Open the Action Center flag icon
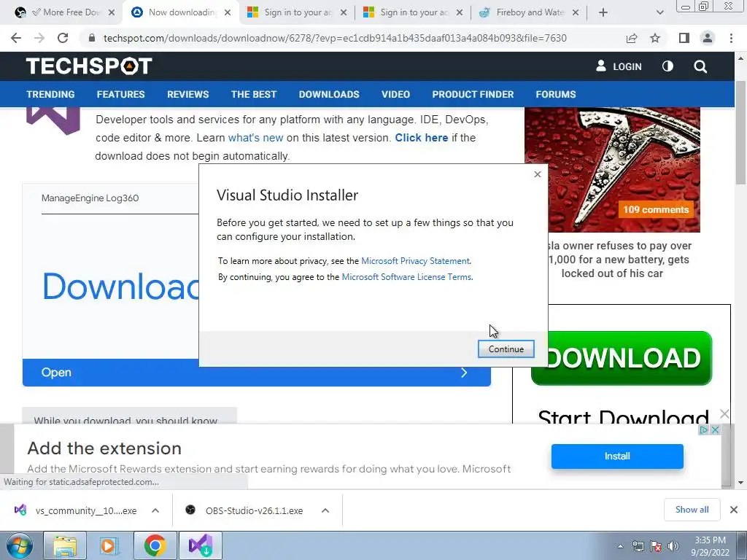The height and width of the screenshot is (560, 747). coord(656,546)
